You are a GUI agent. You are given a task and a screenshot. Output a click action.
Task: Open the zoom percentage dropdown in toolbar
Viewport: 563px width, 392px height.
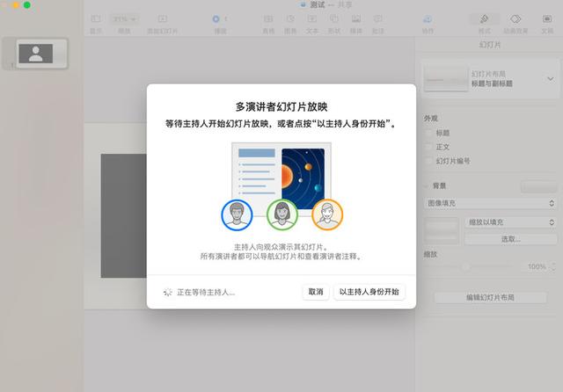tap(124, 19)
